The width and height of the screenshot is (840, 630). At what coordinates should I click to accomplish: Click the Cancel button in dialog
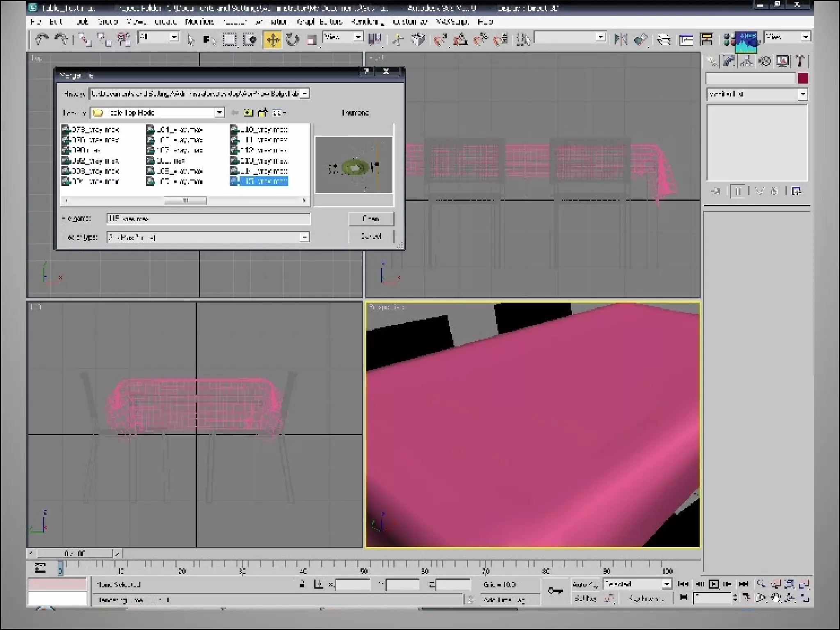pyautogui.click(x=371, y=236)
